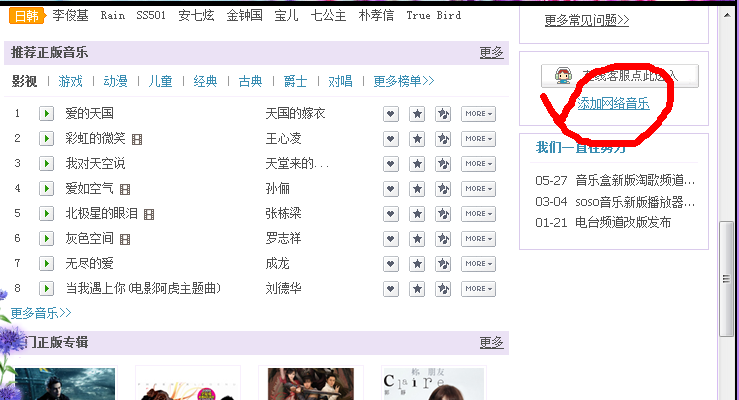Switch to the 动漫 chart tab
Screen dimensions: 739x400
click(115, 81)
